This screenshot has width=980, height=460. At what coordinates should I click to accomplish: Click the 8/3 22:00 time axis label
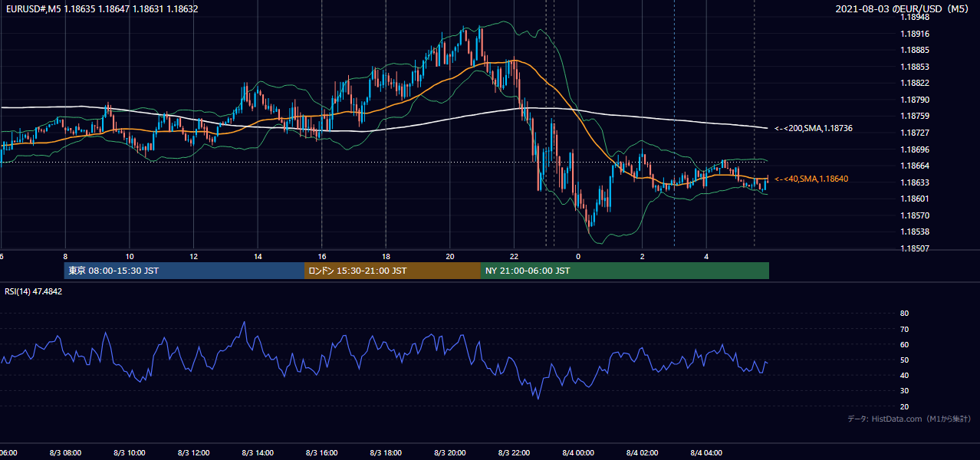click(x=514, y=453)
